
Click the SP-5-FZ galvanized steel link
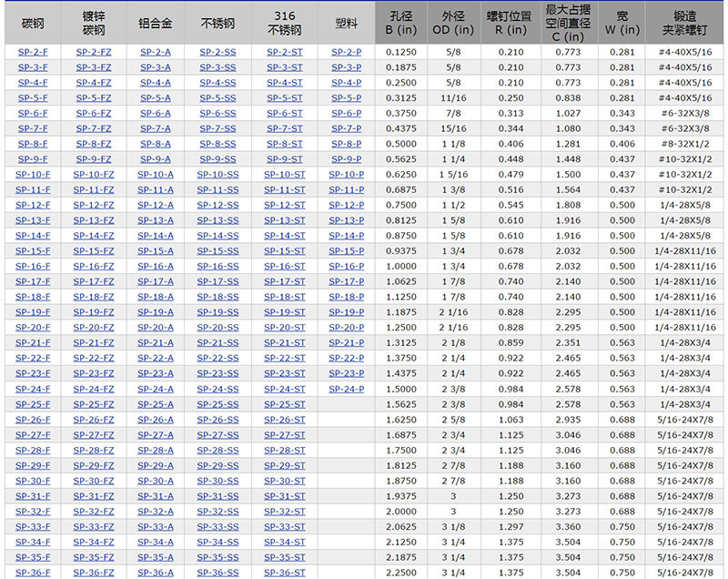click(x=94, y=98)
